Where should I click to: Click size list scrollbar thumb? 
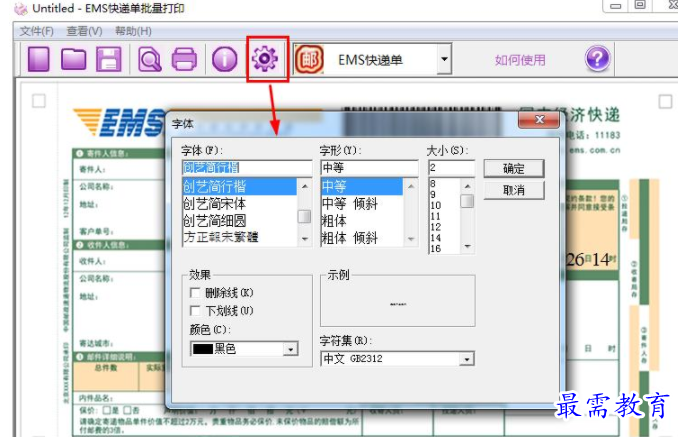(467, 201)
